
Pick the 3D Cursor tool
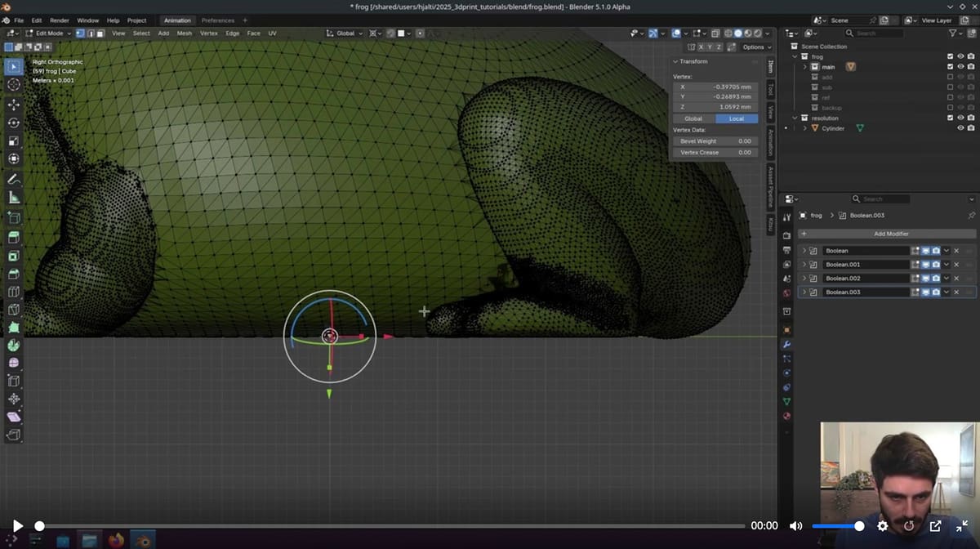(x=14, y=84)
